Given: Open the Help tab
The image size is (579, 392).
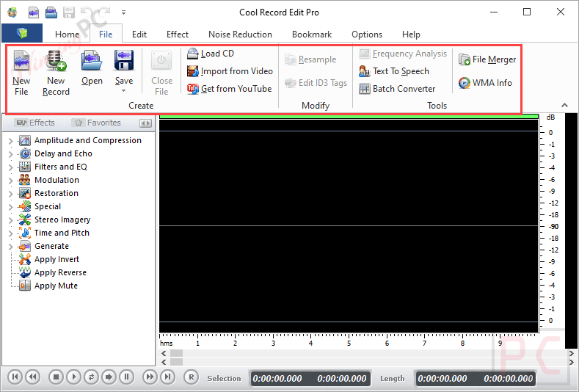Looking at the screenshot, I should click(x=411, y=35).
